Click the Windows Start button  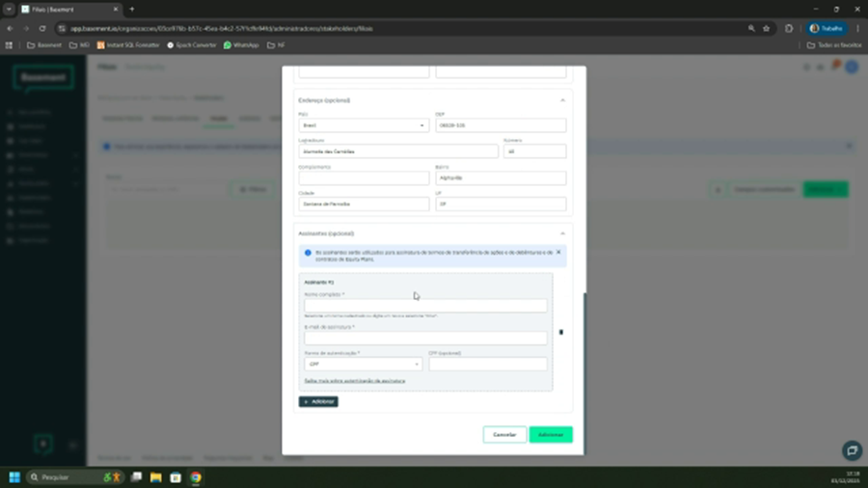point(14,477)
